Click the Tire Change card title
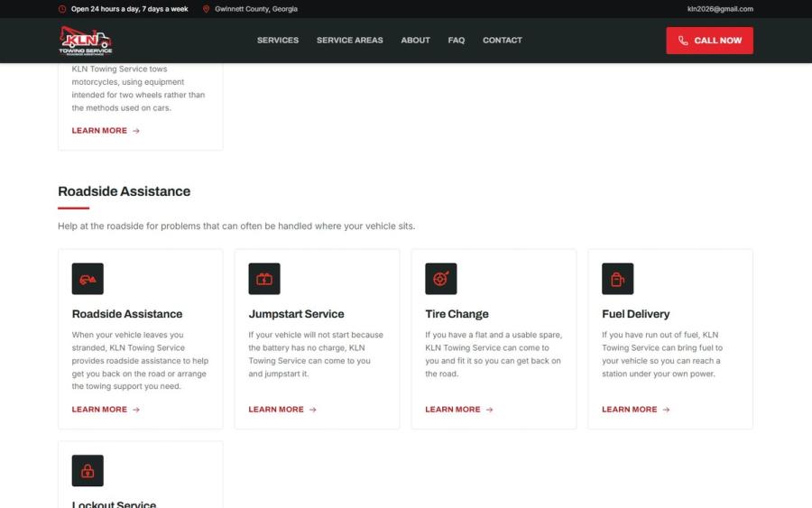This screenshot has width=812, height=508. tap(457, 314)
